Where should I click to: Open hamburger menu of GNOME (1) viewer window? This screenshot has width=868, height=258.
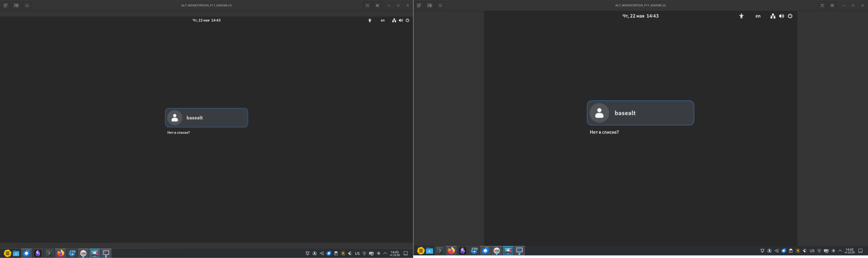(377, 5)
